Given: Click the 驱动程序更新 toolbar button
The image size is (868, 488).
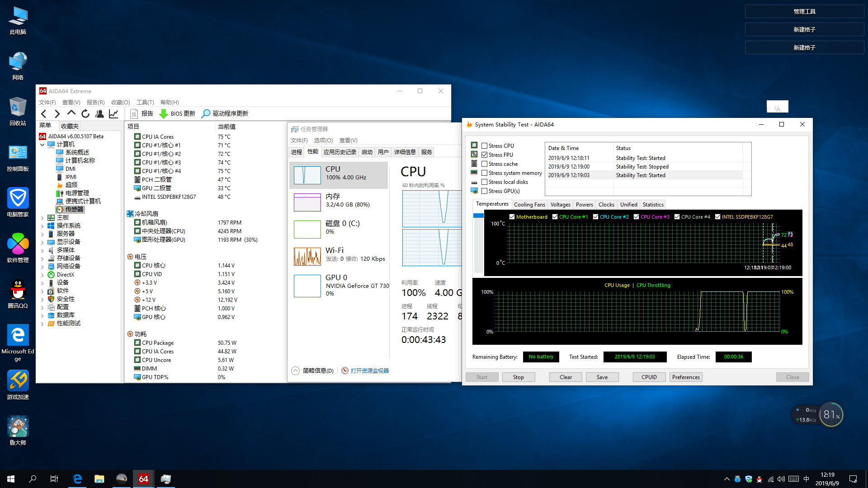Looking at the screenshot, I should [225, 113].
